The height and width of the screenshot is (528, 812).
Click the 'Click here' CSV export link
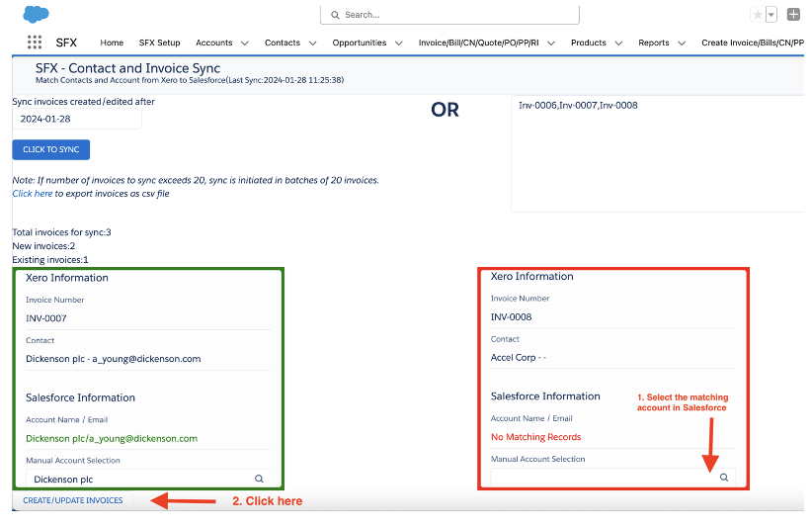33,193
